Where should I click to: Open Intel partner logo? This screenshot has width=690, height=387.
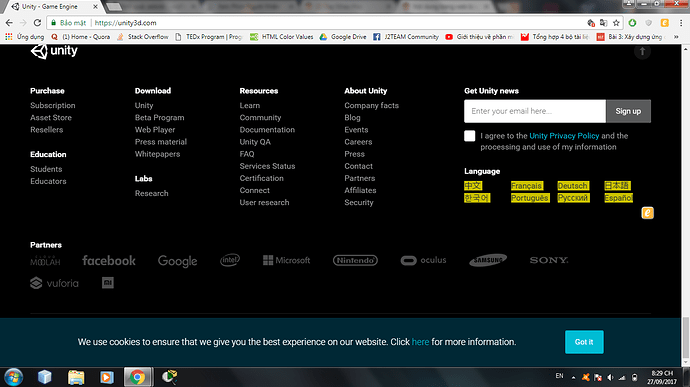coord(230,260)
